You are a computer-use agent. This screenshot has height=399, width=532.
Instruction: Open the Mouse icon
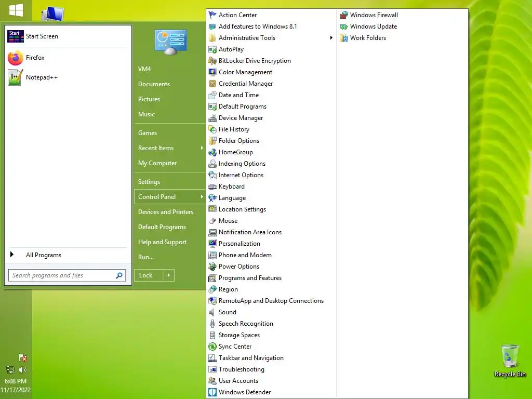[x=212, y=220]
